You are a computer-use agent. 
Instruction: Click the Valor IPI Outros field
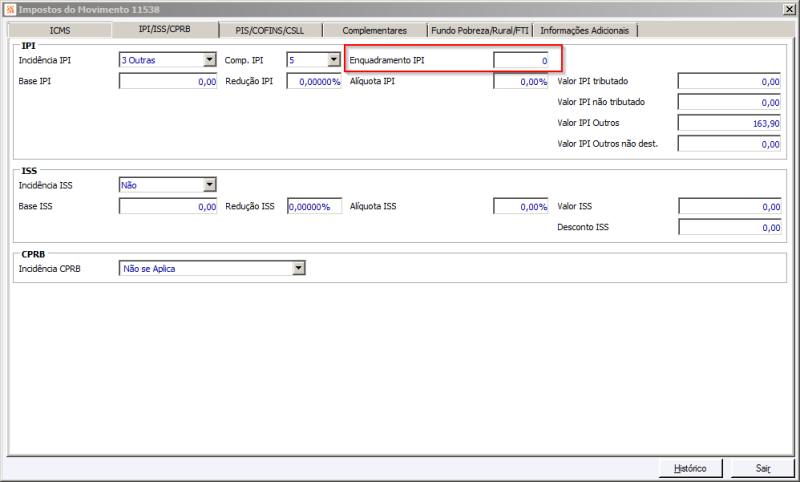point(729,123)
